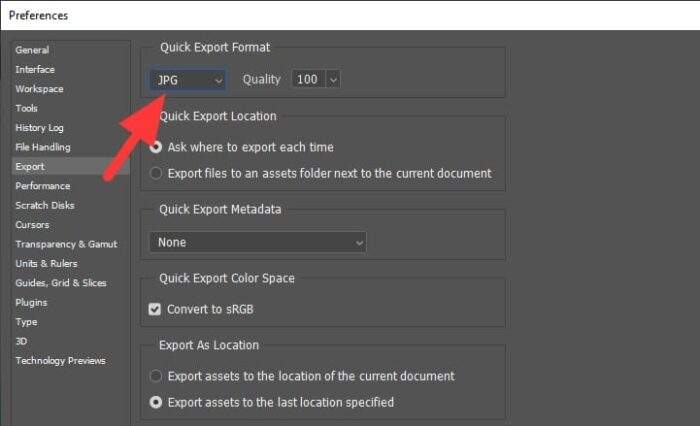
Task: Open Transparency & Gamut settings
Action: (x=66, y=244)
